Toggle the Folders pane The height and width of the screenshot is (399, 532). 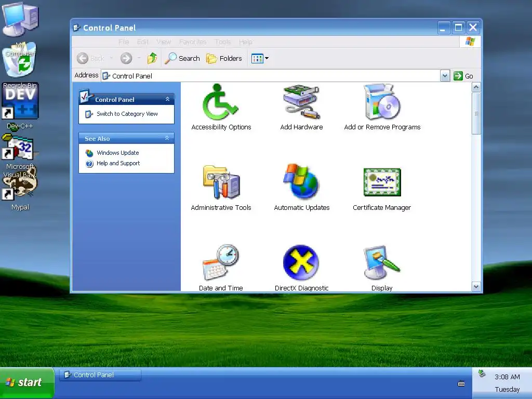[x=224, y=58]
